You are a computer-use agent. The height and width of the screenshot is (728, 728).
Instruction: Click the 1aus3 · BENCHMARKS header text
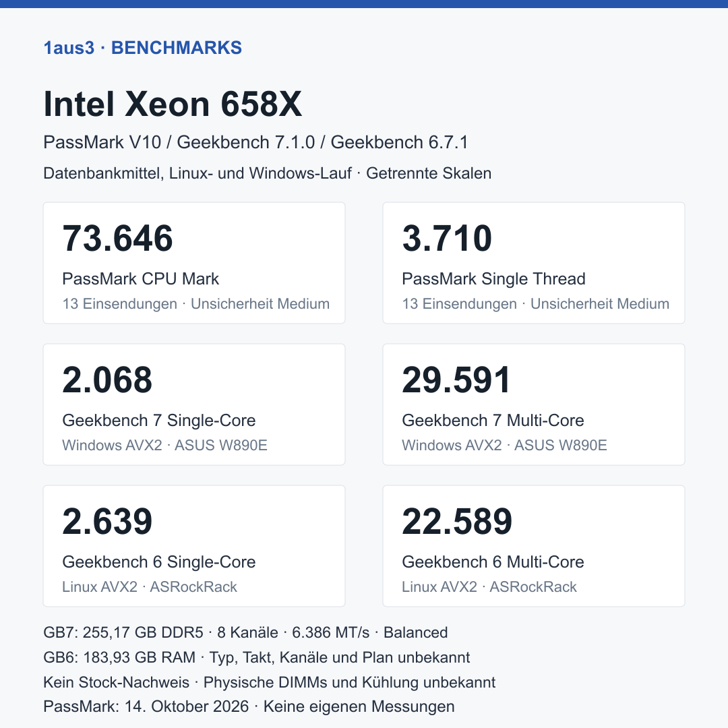pos(142,48)
